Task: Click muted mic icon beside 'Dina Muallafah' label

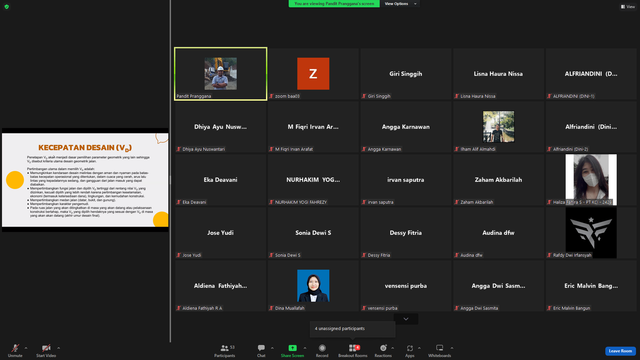Action: click(x=271, y=308)
